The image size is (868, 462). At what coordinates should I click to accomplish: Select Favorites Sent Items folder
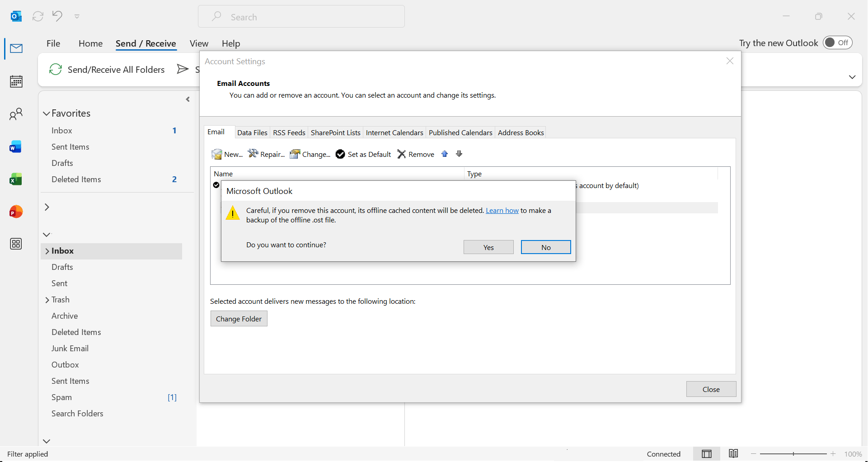[70, 147]
